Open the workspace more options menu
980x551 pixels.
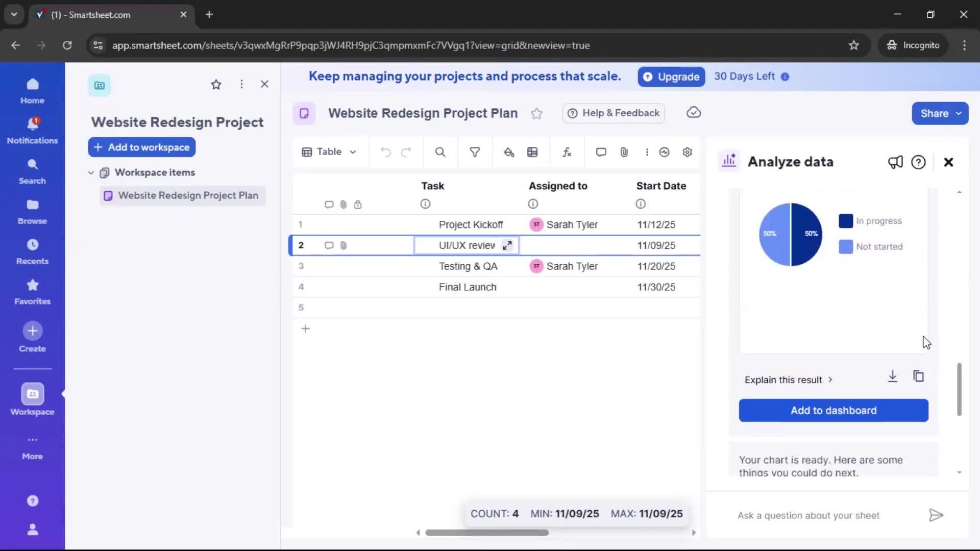click(241, 84)
